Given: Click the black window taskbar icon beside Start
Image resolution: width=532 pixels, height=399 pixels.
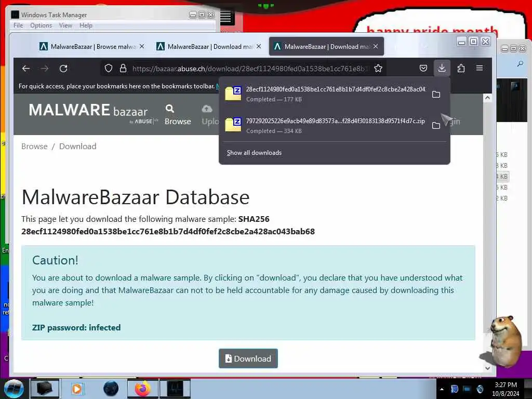Looking at the screenshot, I should pos(45,389).
